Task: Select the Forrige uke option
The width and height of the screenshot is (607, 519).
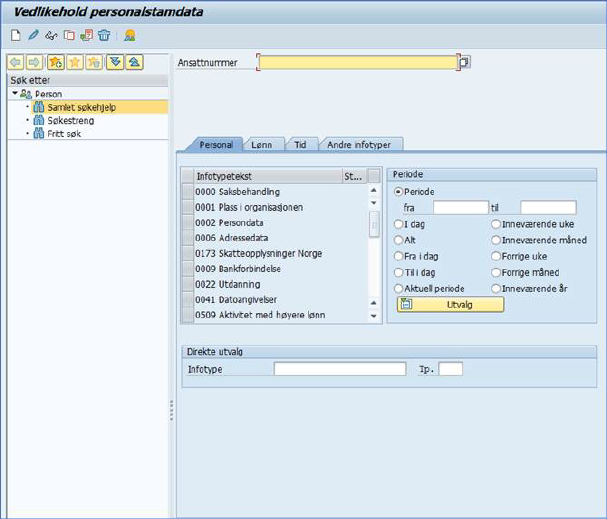Action: coord(496,256)
